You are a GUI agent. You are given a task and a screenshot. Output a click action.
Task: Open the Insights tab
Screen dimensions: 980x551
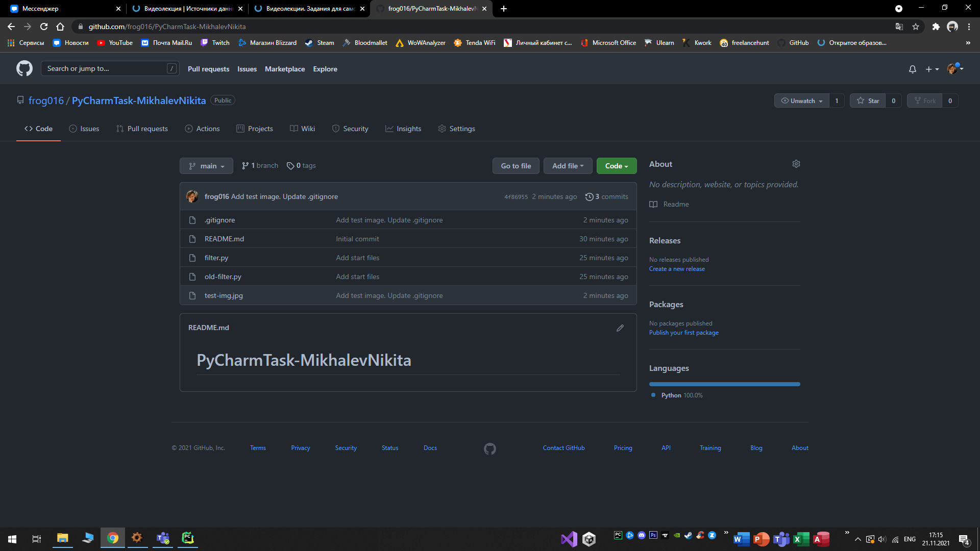click(x=403, y=129)
